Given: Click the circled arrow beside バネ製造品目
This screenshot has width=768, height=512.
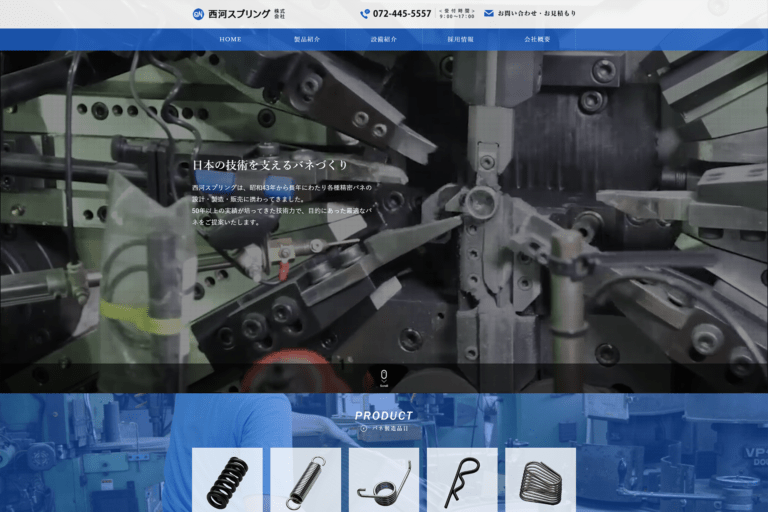Looking at the screenshot, I should click(x=364, y=428).
